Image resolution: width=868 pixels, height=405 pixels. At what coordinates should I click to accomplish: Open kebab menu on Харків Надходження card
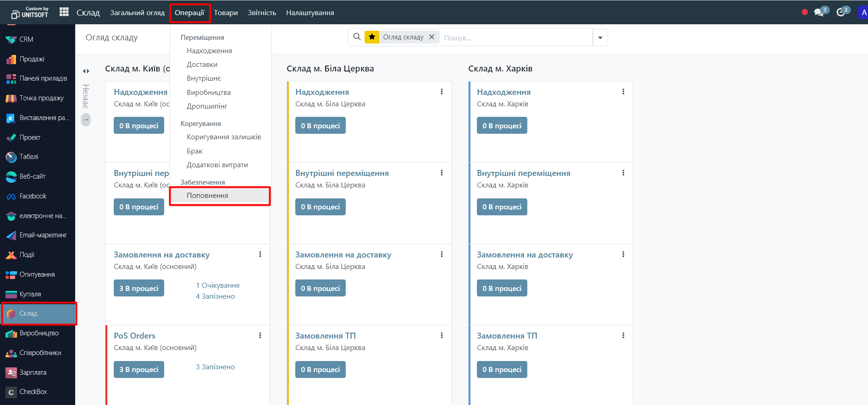[623, 92]
